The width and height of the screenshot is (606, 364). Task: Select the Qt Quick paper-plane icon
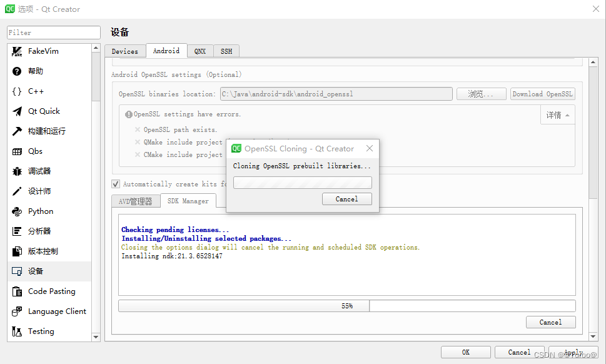(x=17, y=111)
